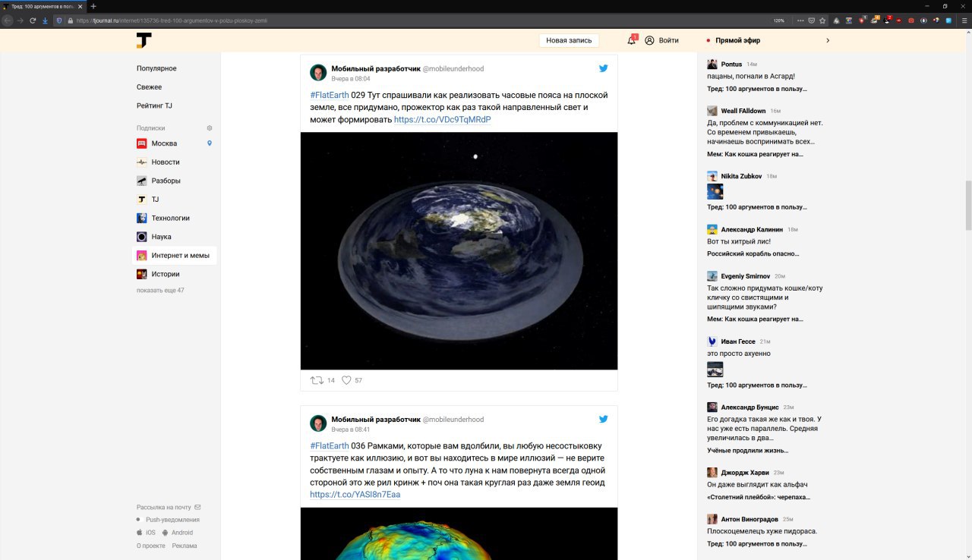Screen dimensions: 972x560
Task: Expand the Прямой эфир live feed arrow
Action: 828,40
